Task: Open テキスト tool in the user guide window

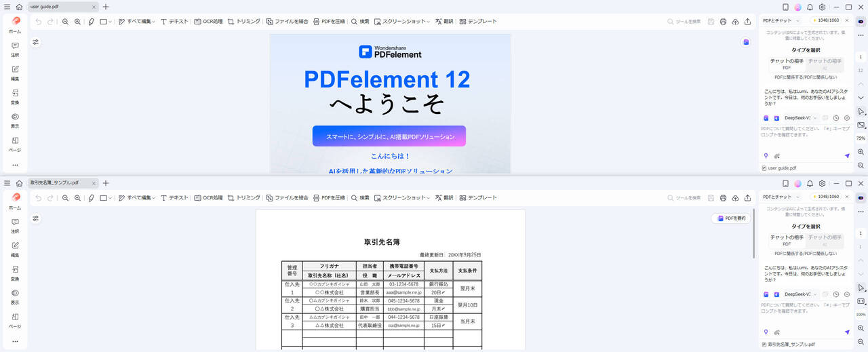Action: pyautogui.click(x=174, y=22)
